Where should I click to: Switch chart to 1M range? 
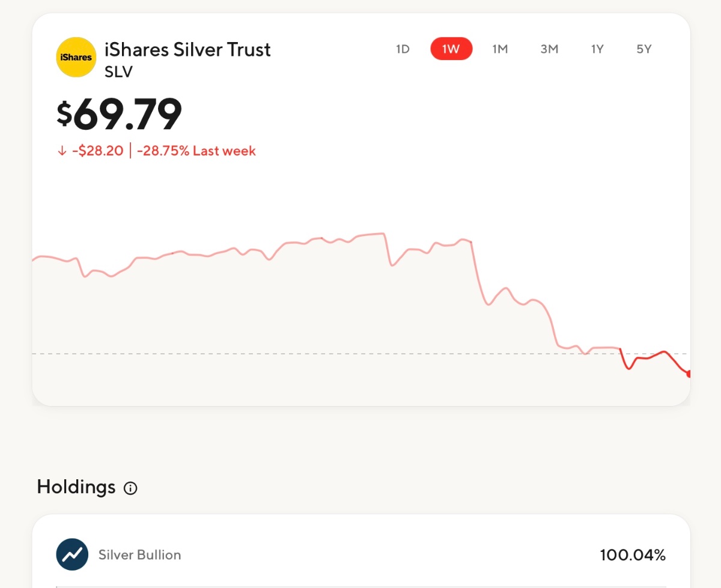[x=500, y=49]
